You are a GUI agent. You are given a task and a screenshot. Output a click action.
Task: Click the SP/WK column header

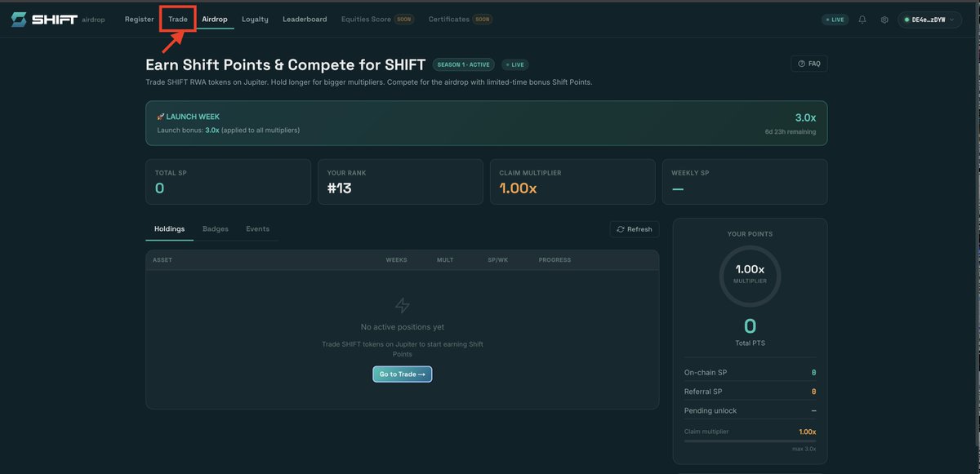point(497,260)
